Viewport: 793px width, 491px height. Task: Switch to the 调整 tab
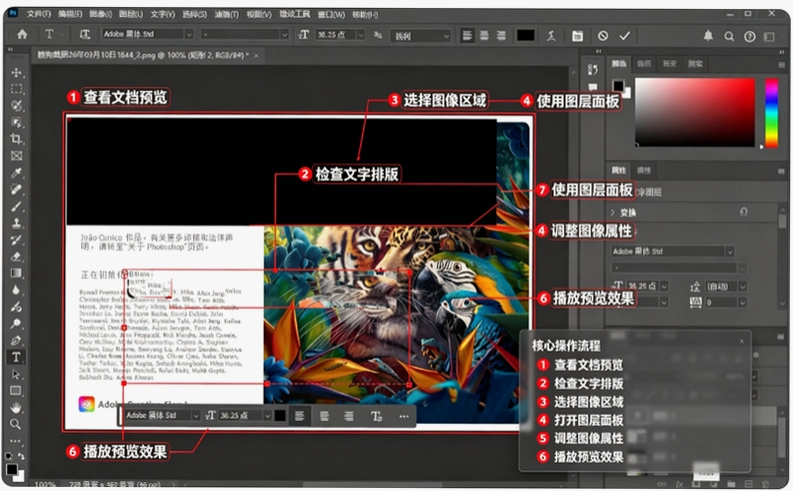644,170
